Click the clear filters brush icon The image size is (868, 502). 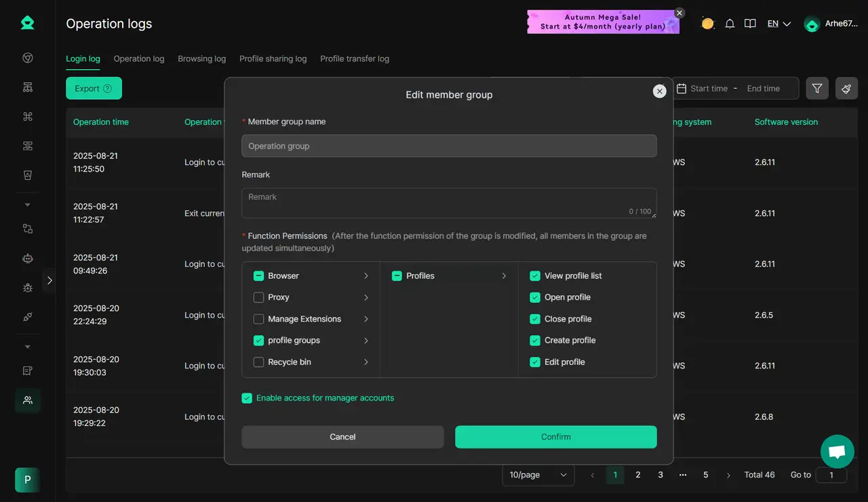pyautogui.click(x=846, y=88)
